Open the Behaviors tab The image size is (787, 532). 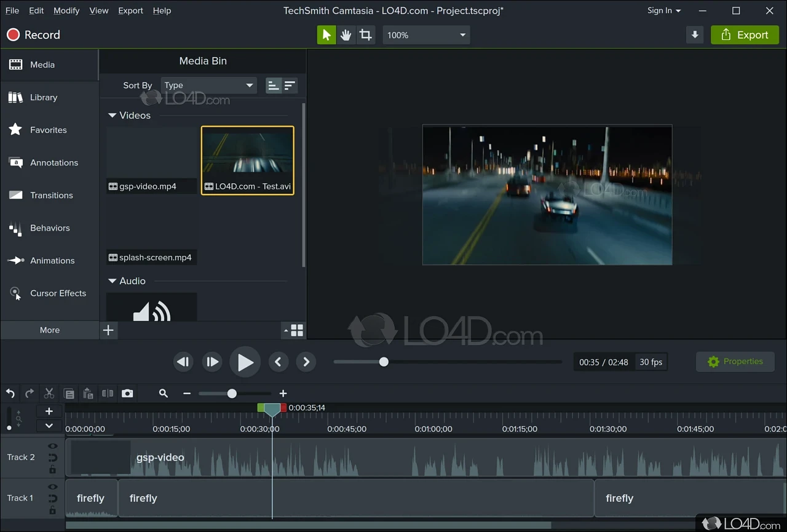click(49, 228)
